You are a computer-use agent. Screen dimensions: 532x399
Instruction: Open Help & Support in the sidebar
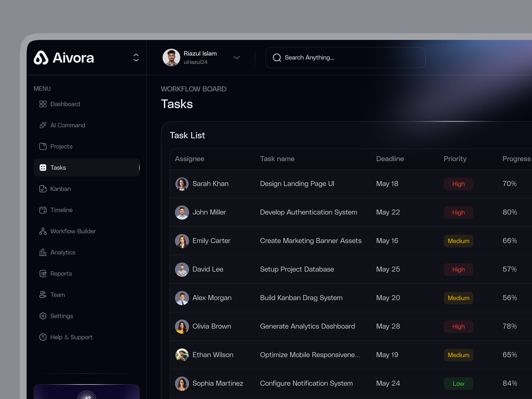tap(87, 337)
